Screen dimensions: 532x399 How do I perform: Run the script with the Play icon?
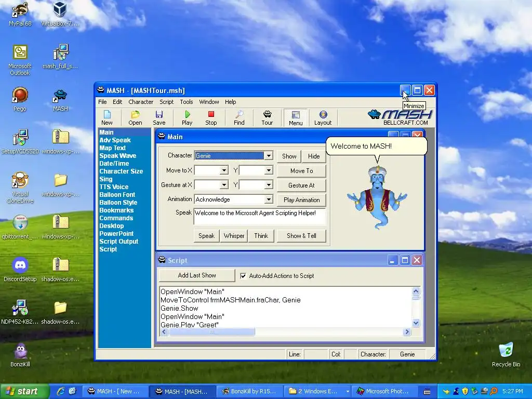point(187,118)
